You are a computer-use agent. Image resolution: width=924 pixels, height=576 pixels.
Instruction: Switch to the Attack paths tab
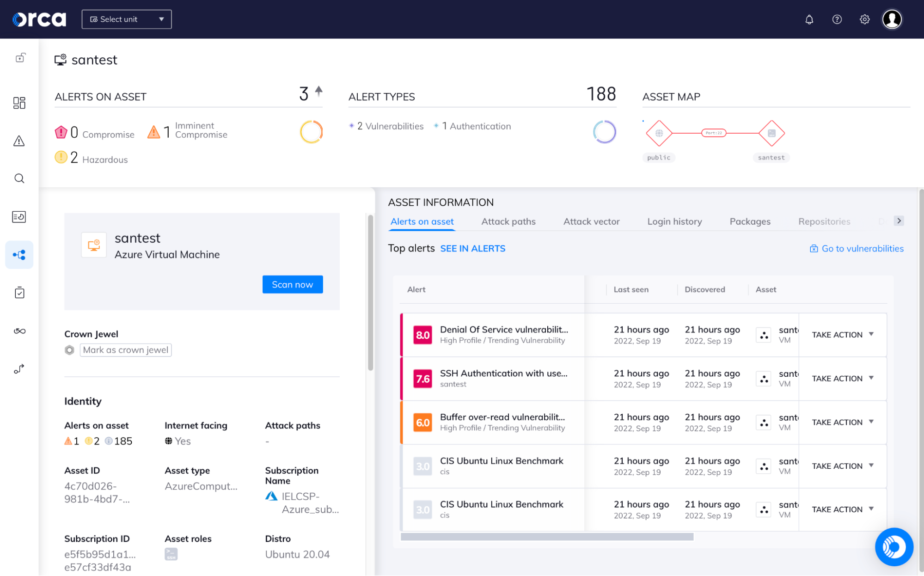tap(508, 221)
